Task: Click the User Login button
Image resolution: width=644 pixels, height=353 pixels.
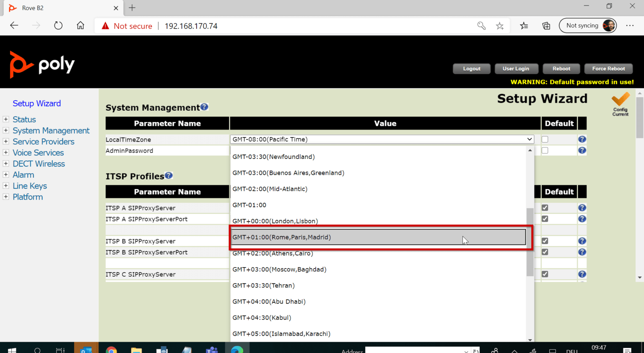Action: pos(516,68)
